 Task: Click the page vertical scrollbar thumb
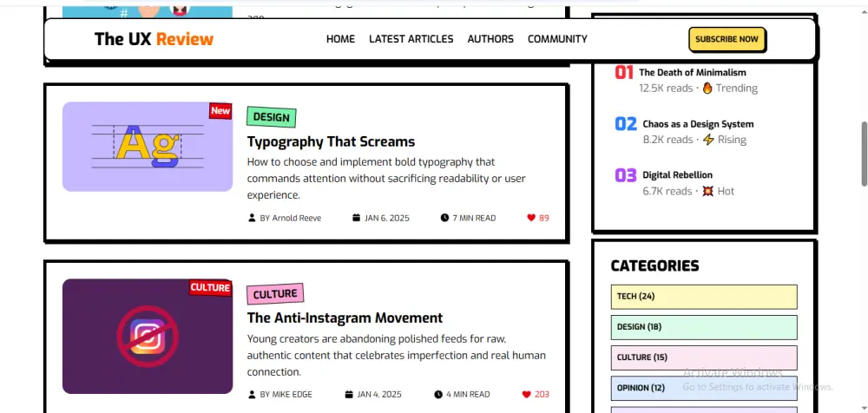864,153
